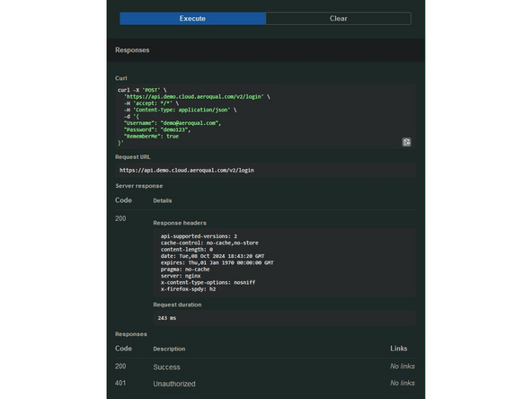Click the Clear button
Viewport: 532px width, 399px height.
tap(338, 18)
